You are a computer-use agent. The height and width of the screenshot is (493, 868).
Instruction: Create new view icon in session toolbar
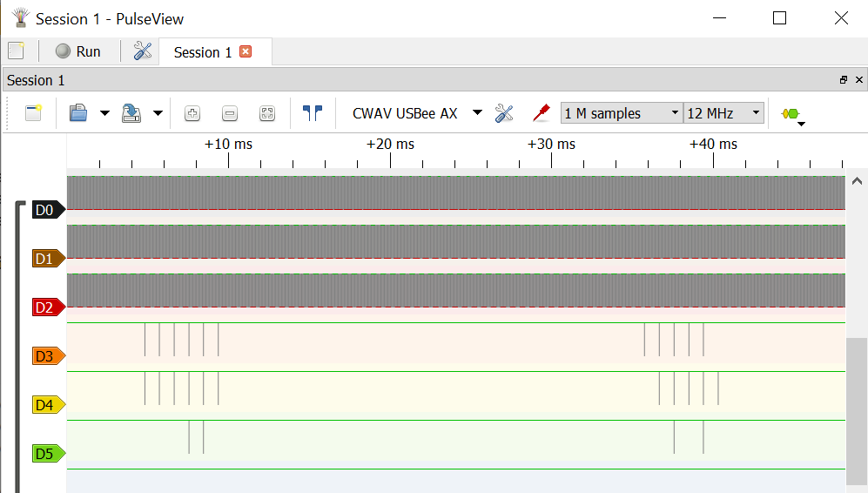33,113
